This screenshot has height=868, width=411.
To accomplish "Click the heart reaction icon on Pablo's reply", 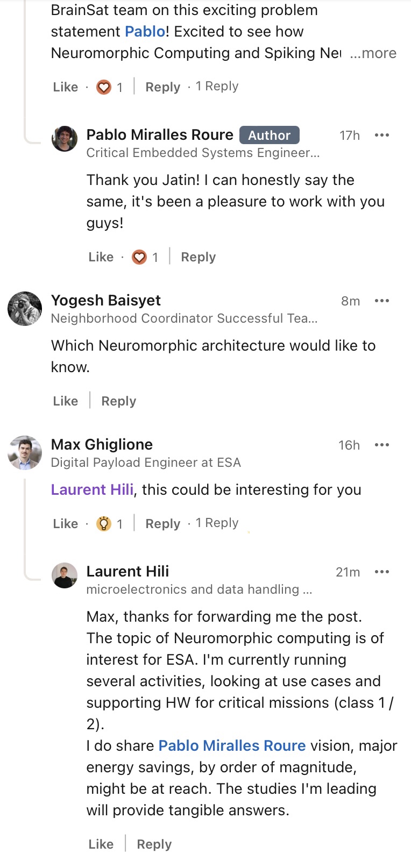I will 139,257.
